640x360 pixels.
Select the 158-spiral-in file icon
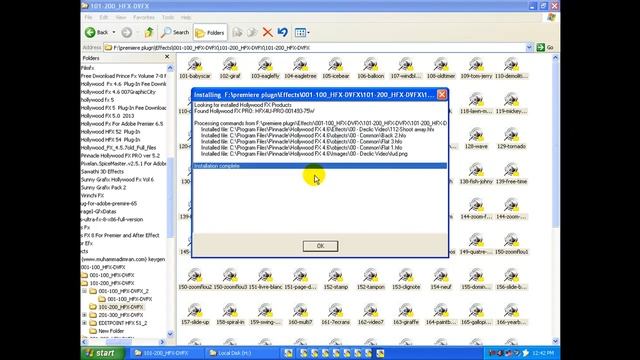coord(230,314)
